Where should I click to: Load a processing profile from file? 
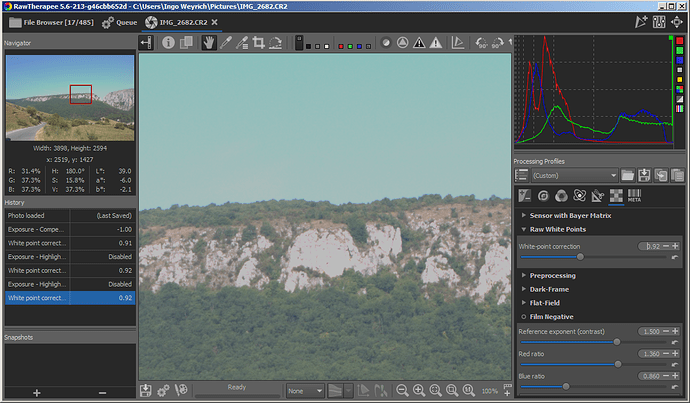tap(627, 175)
